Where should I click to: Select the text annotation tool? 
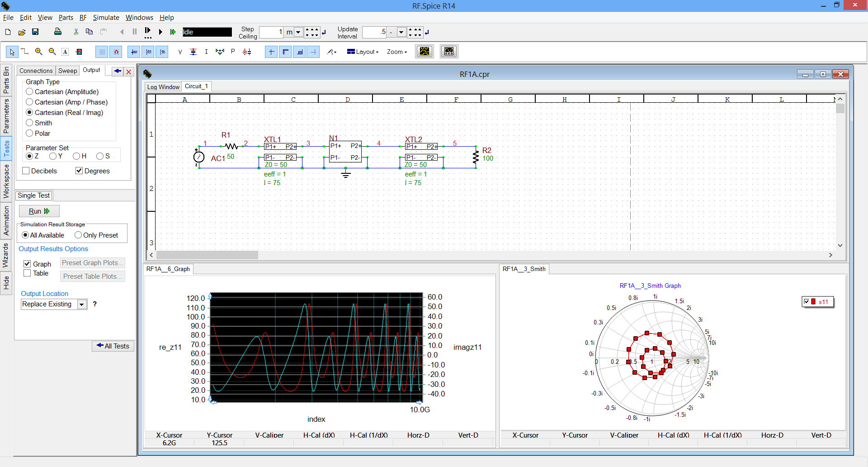tap(65, 52)
